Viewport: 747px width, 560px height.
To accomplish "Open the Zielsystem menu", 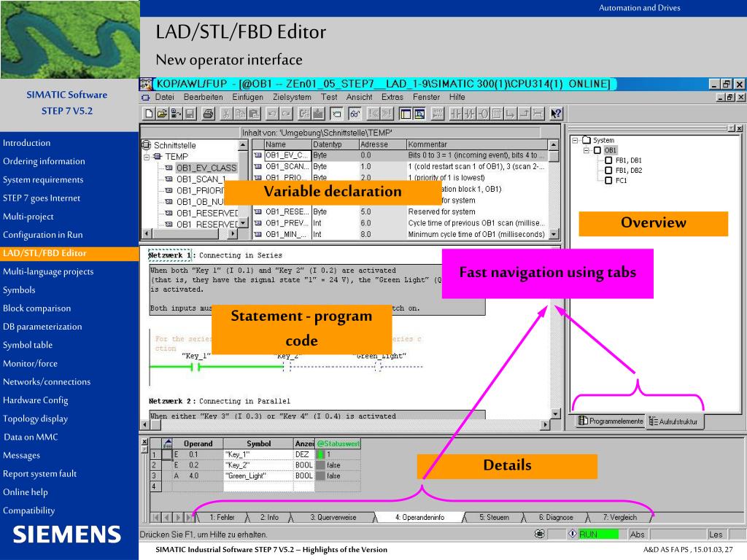I will [x=292, y=97].
